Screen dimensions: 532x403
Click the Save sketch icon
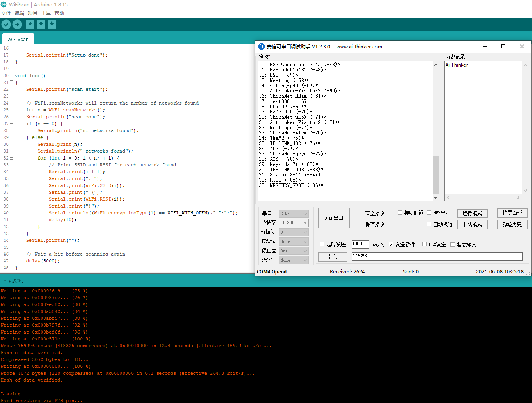click(x=52, y=24)
